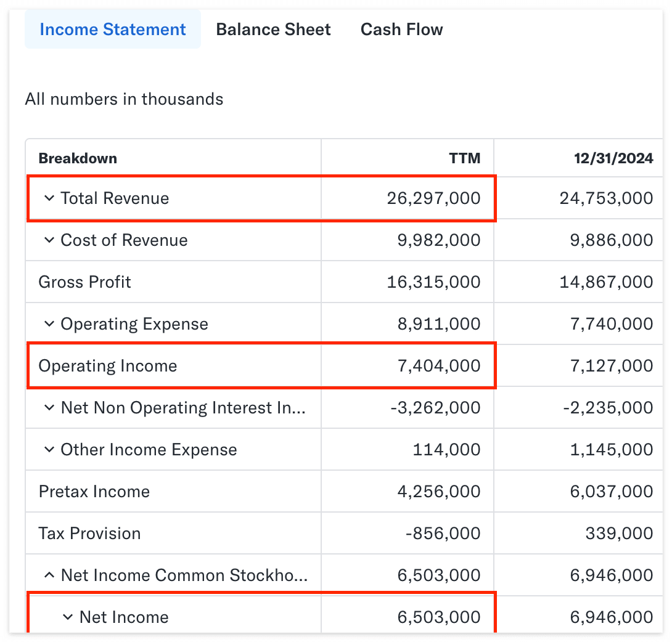Expand the Operating Expense chevron

point(49,324)
